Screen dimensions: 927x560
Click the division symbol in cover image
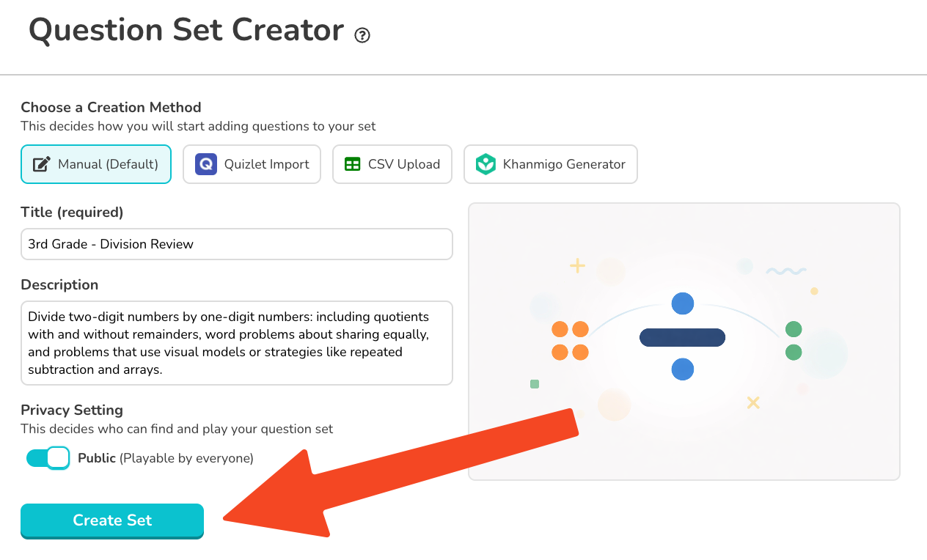pos(682,337)
